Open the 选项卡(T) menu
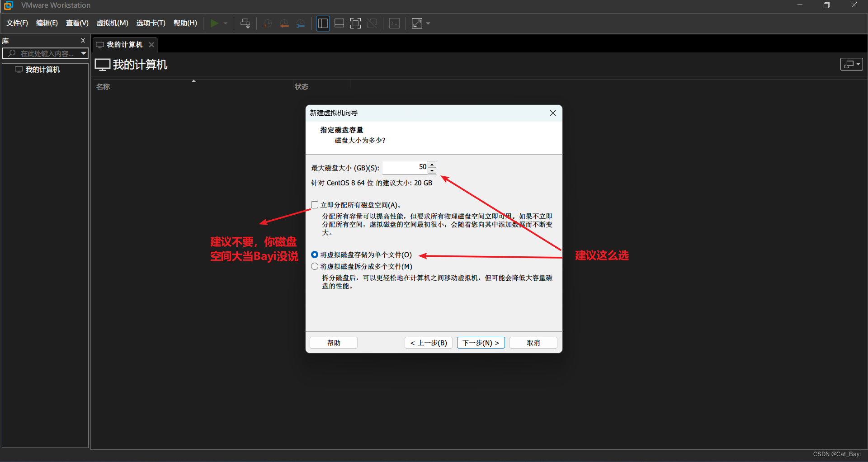Screen dimensions: 868x462 [x=151, y=23]
